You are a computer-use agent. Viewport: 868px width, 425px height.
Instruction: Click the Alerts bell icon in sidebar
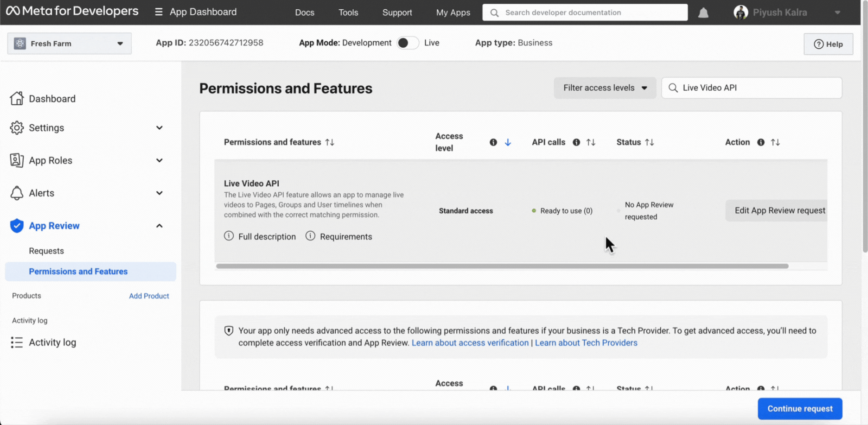17,193
